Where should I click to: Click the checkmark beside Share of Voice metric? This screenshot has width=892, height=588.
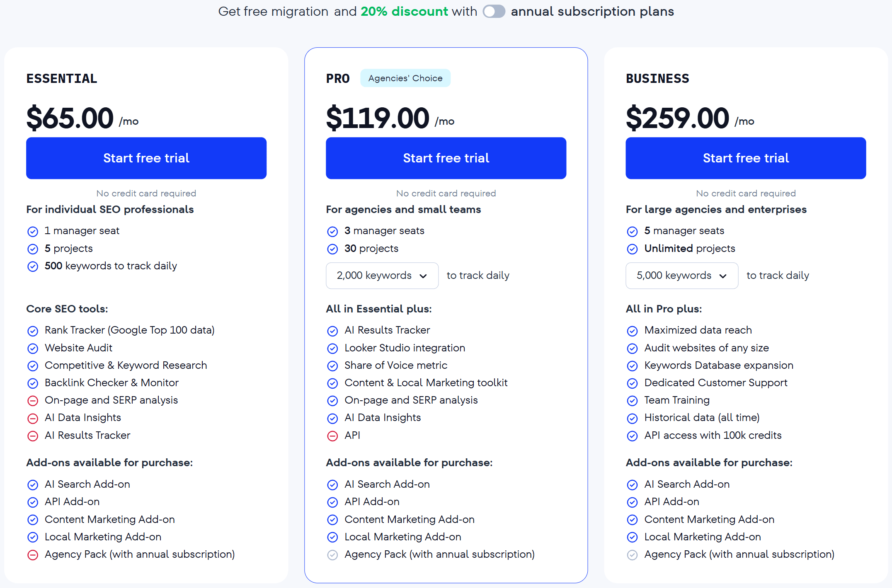tap(333, 366)
